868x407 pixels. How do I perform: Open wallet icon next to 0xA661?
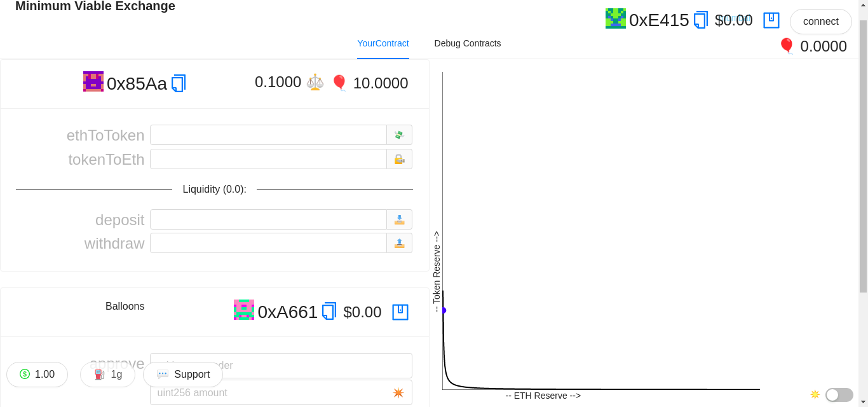(400, 312)
